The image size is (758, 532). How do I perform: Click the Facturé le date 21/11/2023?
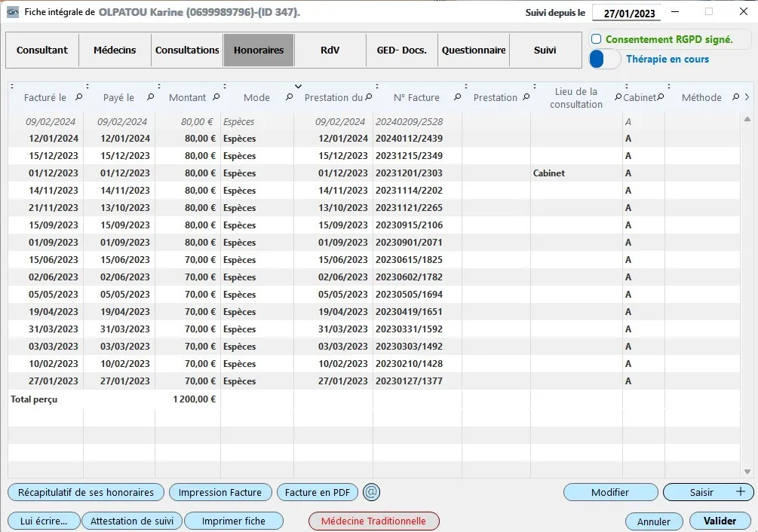pos(54,208)
